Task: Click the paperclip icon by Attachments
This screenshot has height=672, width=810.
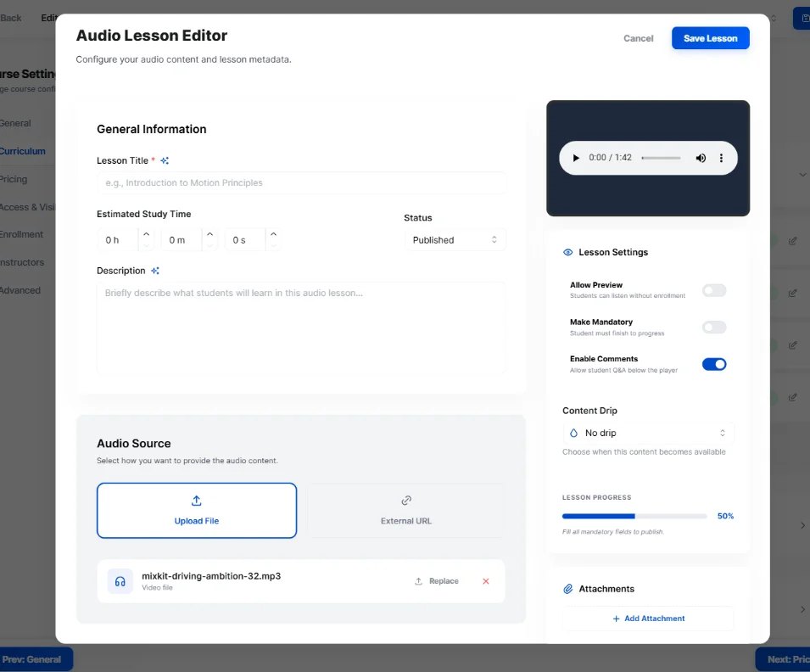Action: (567, 589)
